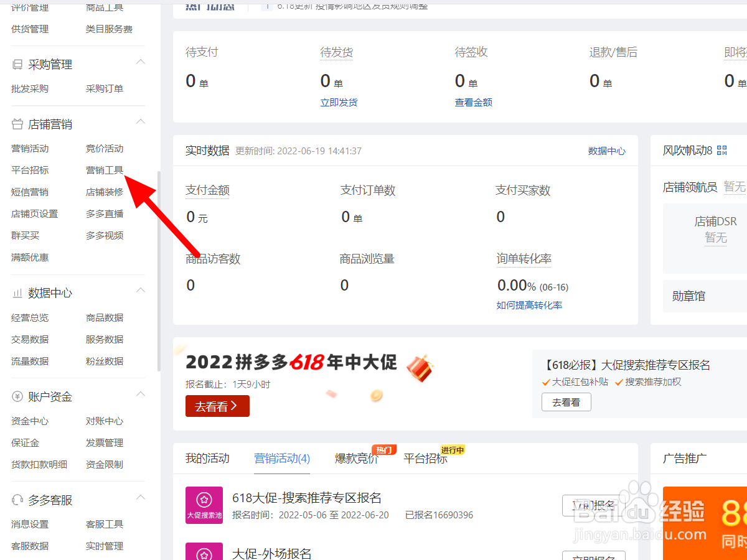Open 营销工具 in sidebar
This screenshot has height=560, width=747.
(x=105, y=170)
